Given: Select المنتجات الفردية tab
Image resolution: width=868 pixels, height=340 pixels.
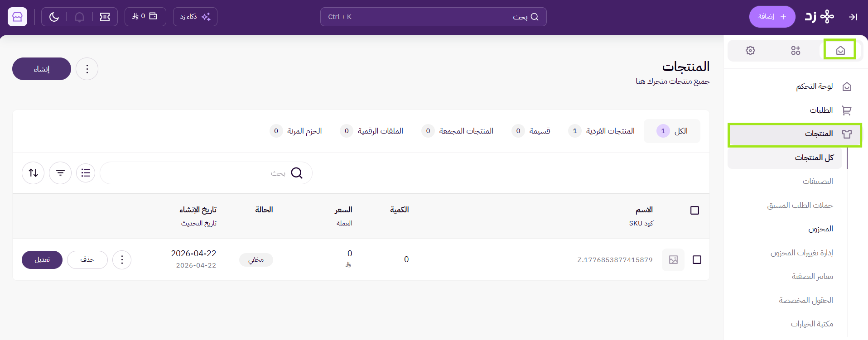Looking at the screenshot, I should tap(602, 131).
